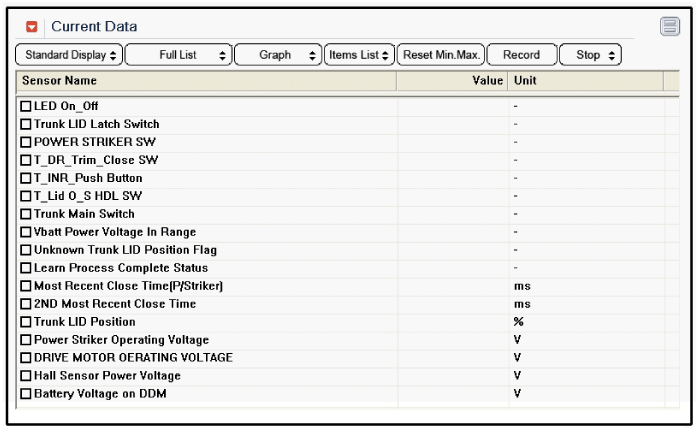Check the Most Recent Close Time(P/Striker) checkbox
700x430 pixels.
coord(26,286)
